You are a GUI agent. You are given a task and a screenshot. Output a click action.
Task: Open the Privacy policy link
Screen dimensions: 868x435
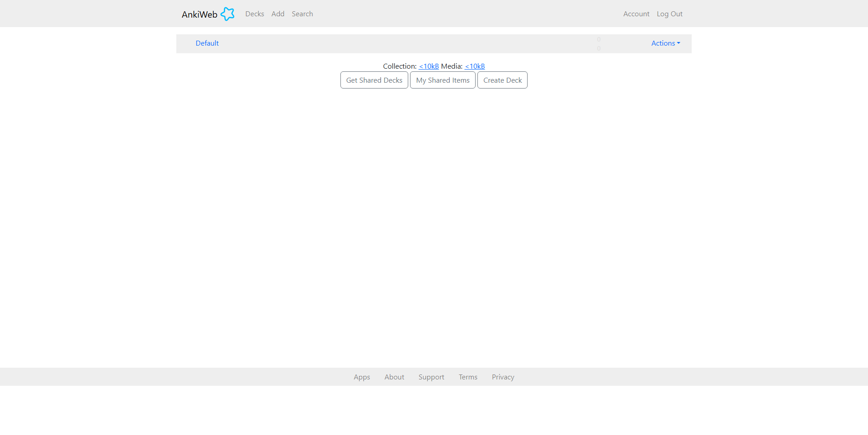503,377
